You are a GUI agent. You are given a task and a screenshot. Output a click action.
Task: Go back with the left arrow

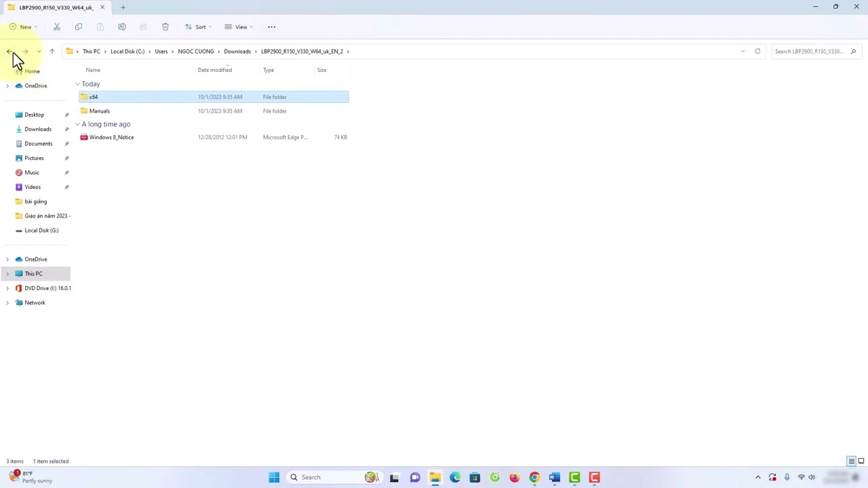click(x=9, y=52)
